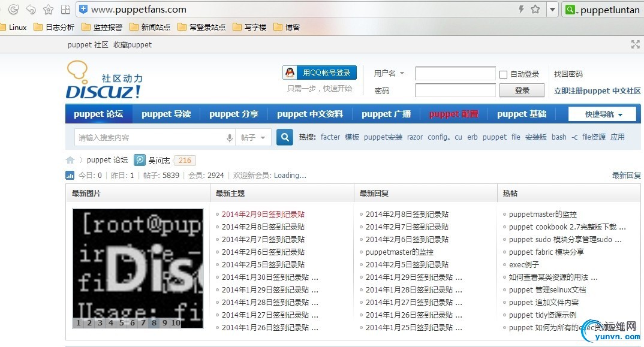This screenshot has height=347, width=644.
Task: Click the 登录 button
Action: (x=522, y=90)
